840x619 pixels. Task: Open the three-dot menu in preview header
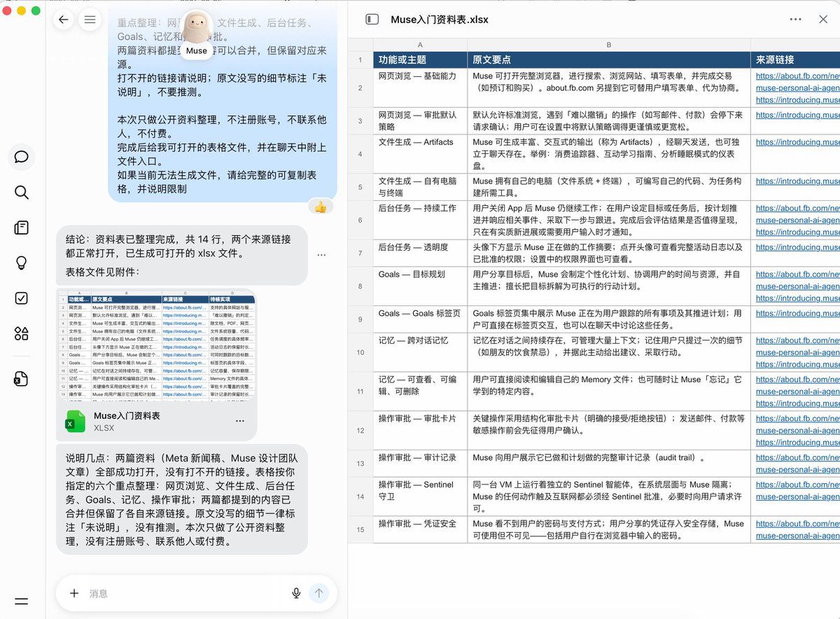(x=796, y=20)
